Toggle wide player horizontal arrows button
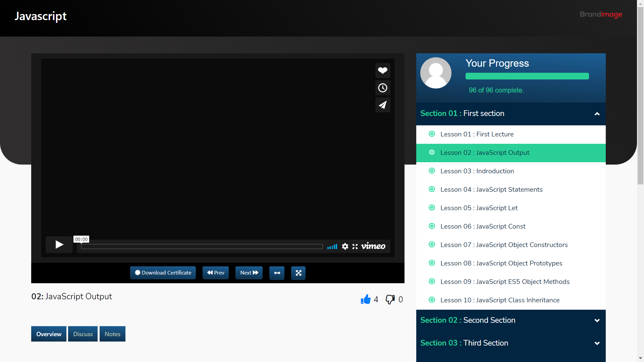 tap(277, 273)
